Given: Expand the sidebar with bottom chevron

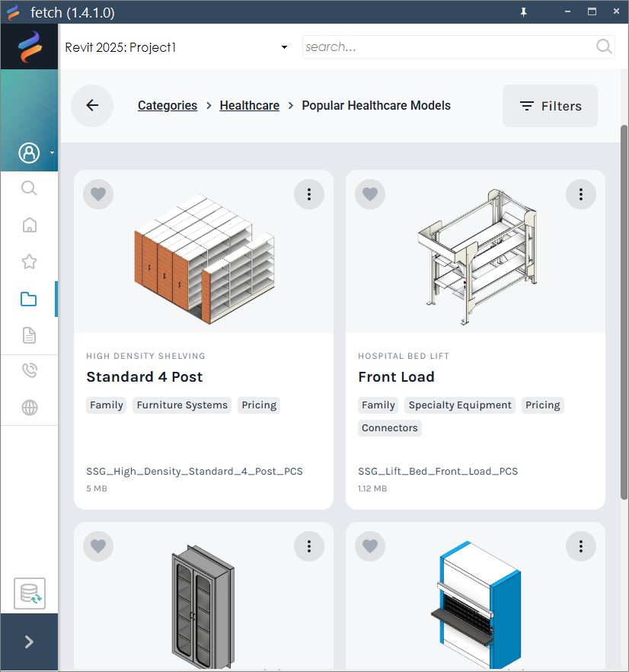Looking at the screenshot, I should (x=29, y=642).
